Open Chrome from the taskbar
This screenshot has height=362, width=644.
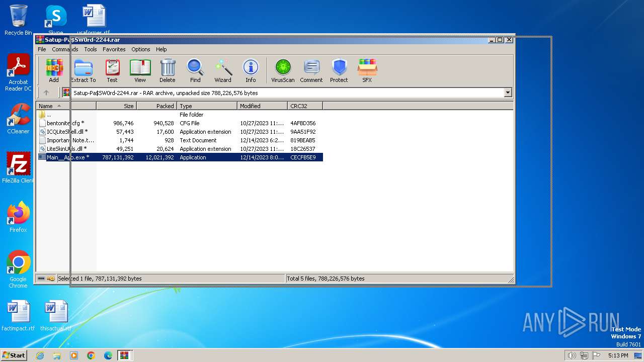pyautogui.click(x=91, y=355)
